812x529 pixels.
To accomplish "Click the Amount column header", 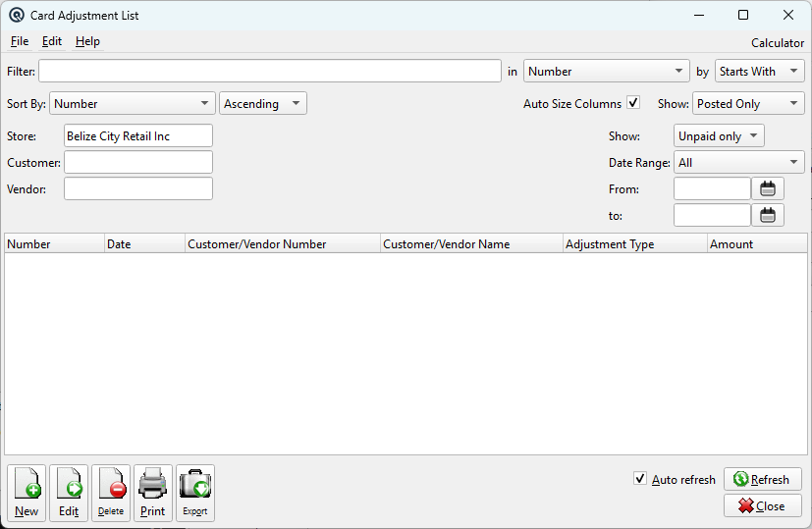I will [x=757, y=243].
